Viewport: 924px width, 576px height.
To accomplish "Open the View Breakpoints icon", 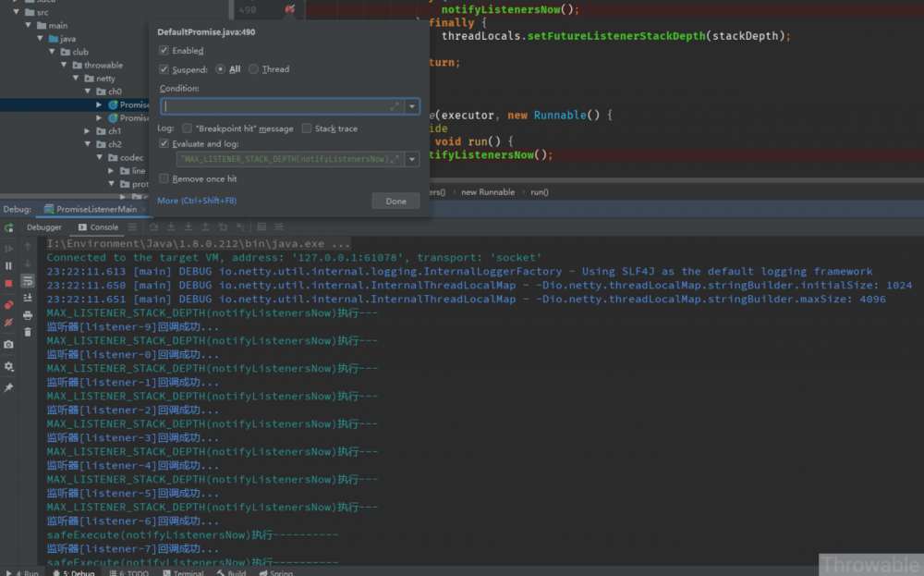I will point(8,304).
